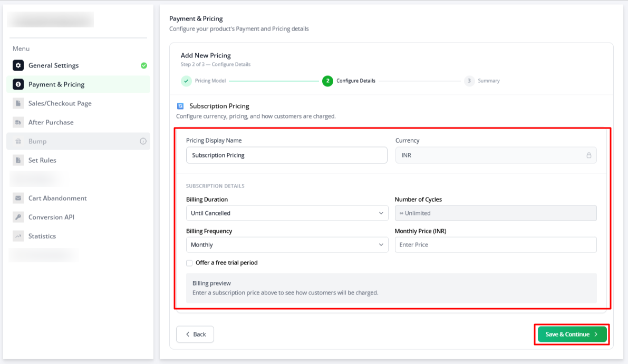Go to Sales/Checkout Page menu item
The image size is (628, 364).
point(79,103)
